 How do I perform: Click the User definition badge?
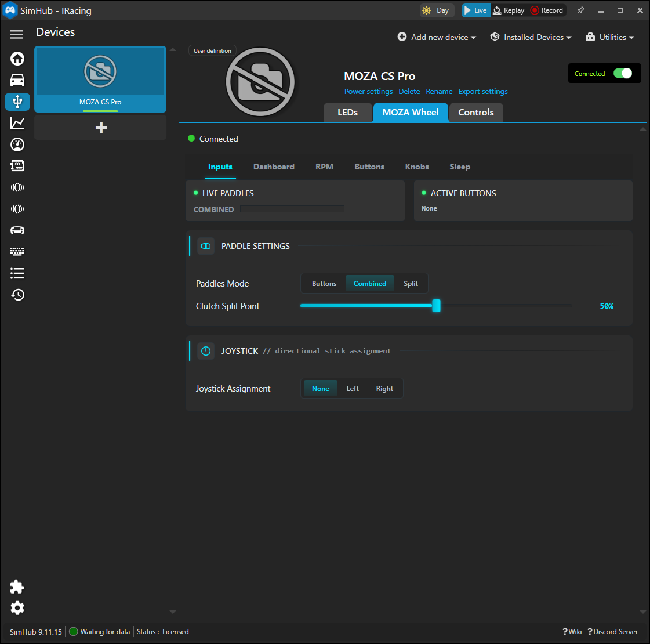[x=212, y=50]
